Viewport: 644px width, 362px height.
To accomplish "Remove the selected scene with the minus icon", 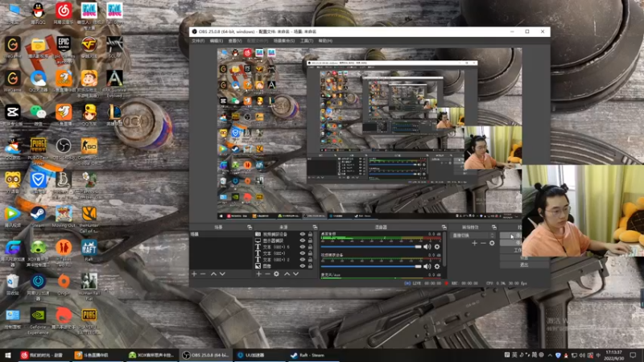I will click(203, 274).
